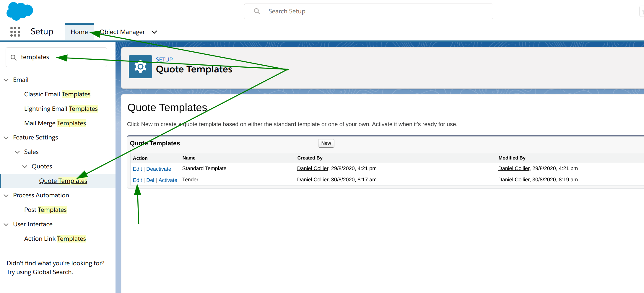Click the Action column header
Viewport: 644px width, 293px height.
coord(140,158)
